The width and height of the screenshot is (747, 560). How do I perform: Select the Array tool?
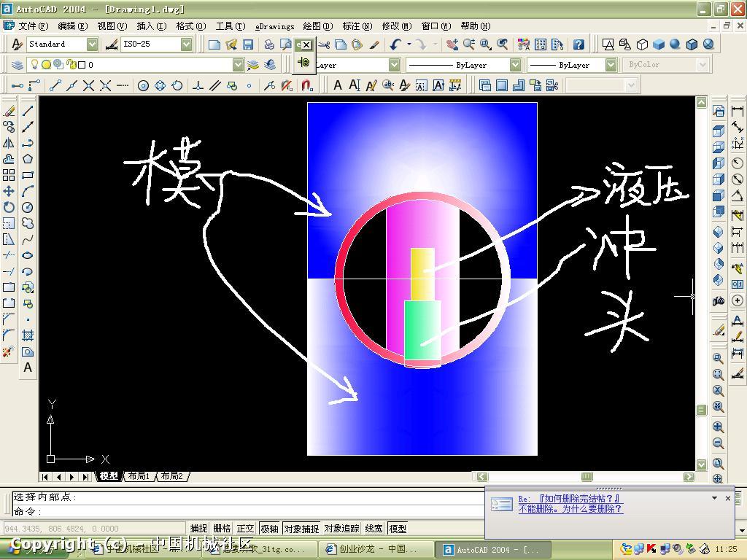click(x=9, y=175)
